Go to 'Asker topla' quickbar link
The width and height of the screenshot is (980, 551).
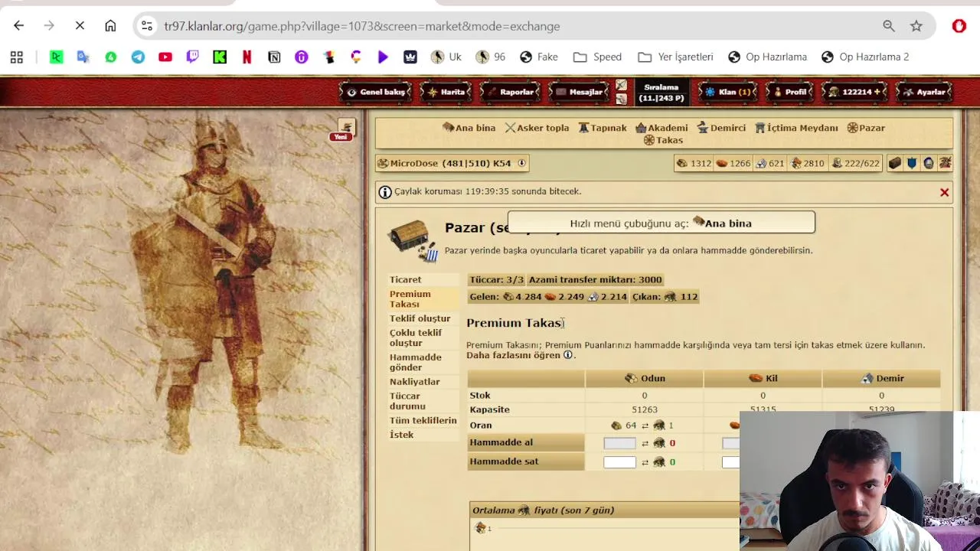pyautogui.click(x=537, y=128)
